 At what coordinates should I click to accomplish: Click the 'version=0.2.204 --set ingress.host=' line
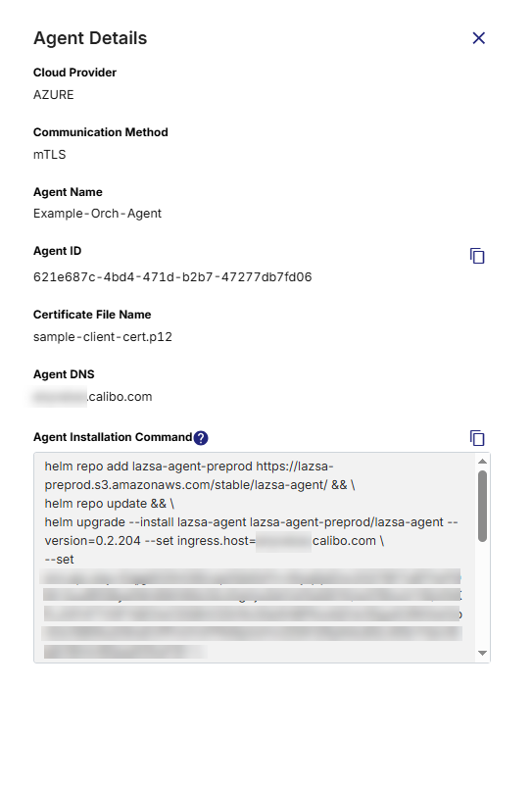click(214, 541)
